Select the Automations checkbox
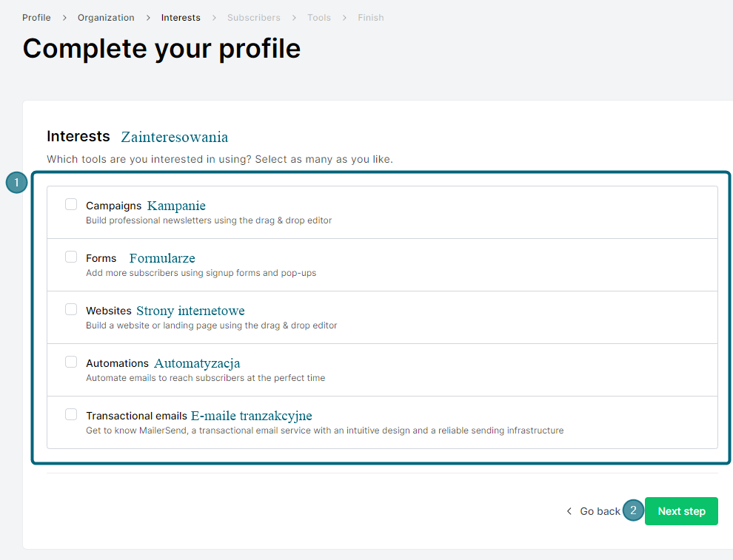 (x=71, y=362)
